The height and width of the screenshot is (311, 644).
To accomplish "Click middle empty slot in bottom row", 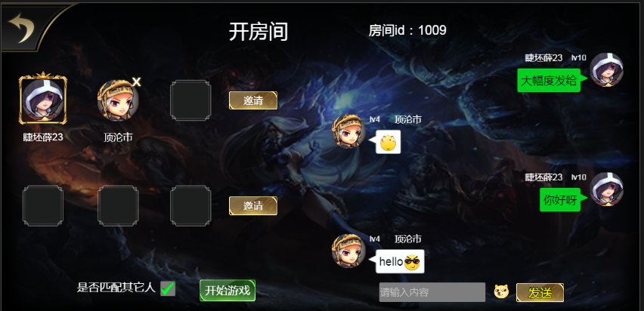I will [x=118, y=205].
